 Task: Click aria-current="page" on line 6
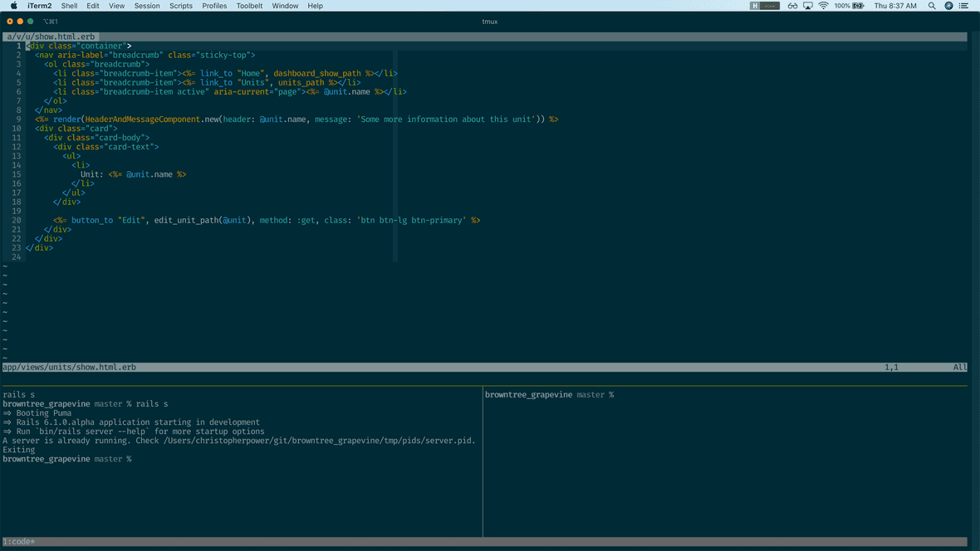(x=257, y=92)
